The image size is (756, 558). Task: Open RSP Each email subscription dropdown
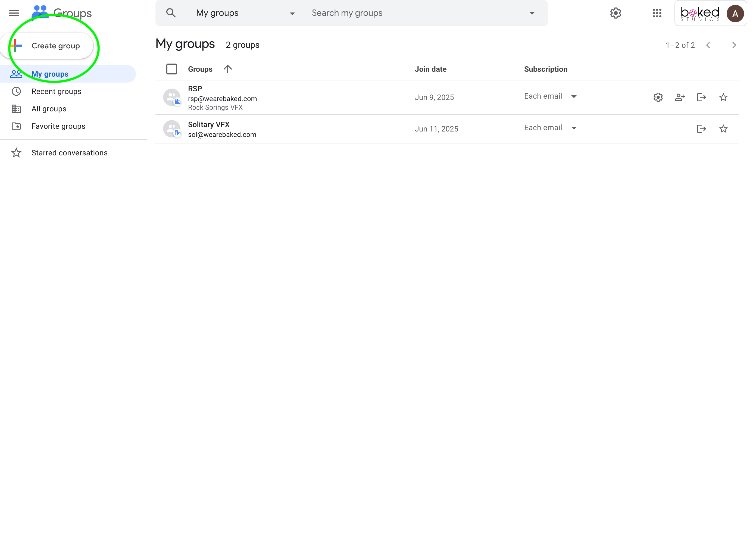550,96
